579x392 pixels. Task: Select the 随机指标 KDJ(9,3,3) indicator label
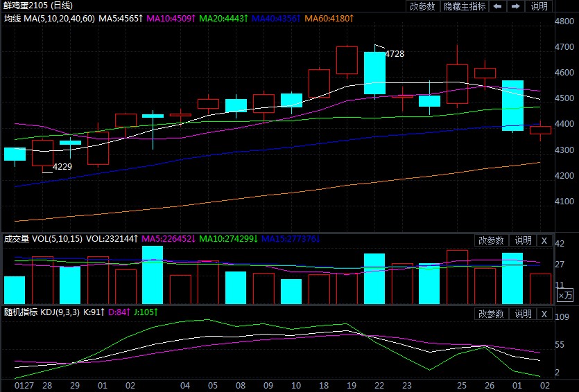(42, 313)
